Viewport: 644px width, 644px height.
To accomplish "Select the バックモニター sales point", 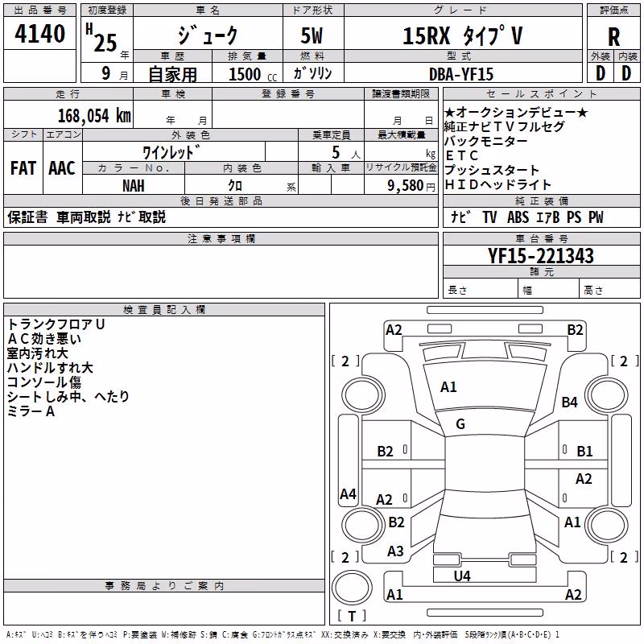I will click(x=486, y=141).
